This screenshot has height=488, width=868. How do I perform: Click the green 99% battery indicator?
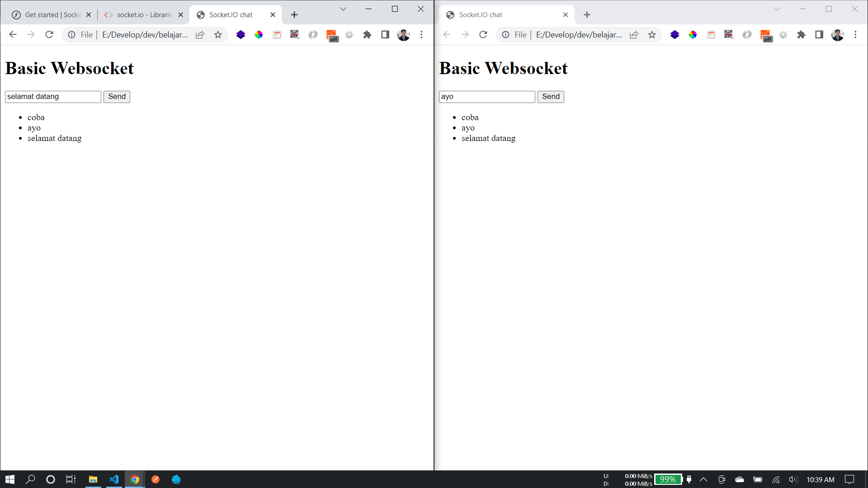668,479
